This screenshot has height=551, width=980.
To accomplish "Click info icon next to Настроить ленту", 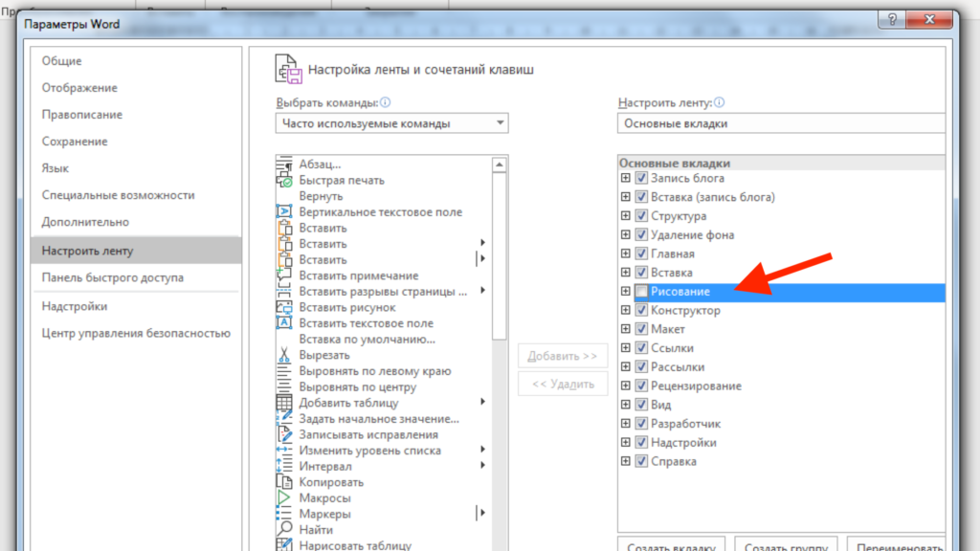I will point(720,102).
